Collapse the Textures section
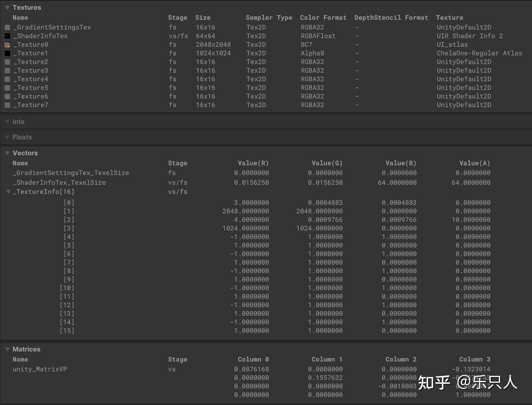The image size is (532, 405). pyautogui.click(x=7, y=7)
